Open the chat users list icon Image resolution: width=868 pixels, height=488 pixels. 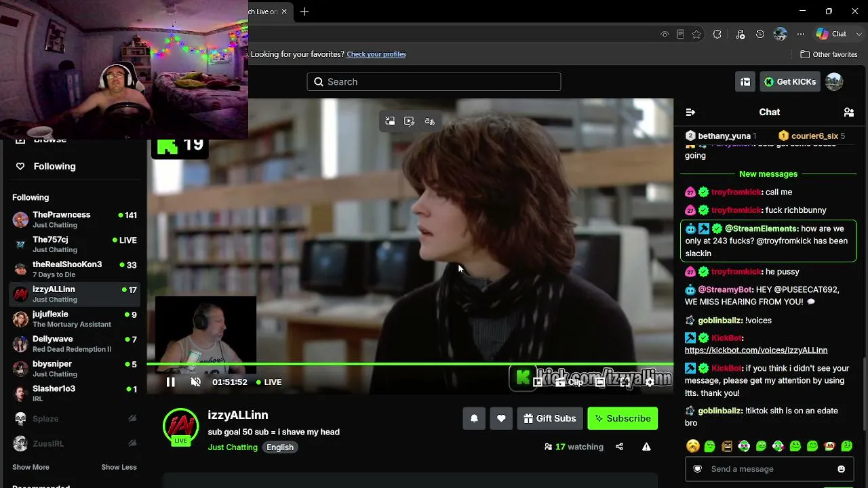coord(848,113)
